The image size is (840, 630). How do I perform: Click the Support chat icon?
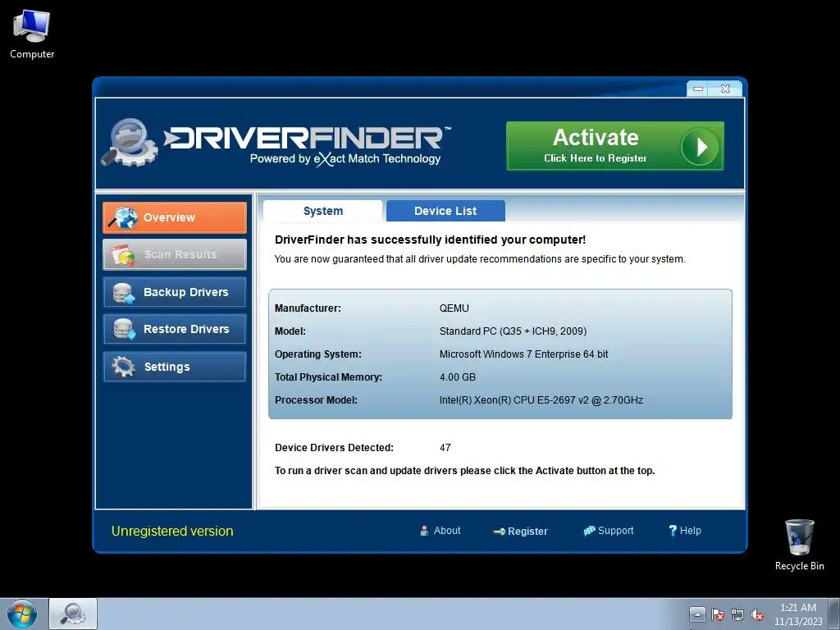589,531
